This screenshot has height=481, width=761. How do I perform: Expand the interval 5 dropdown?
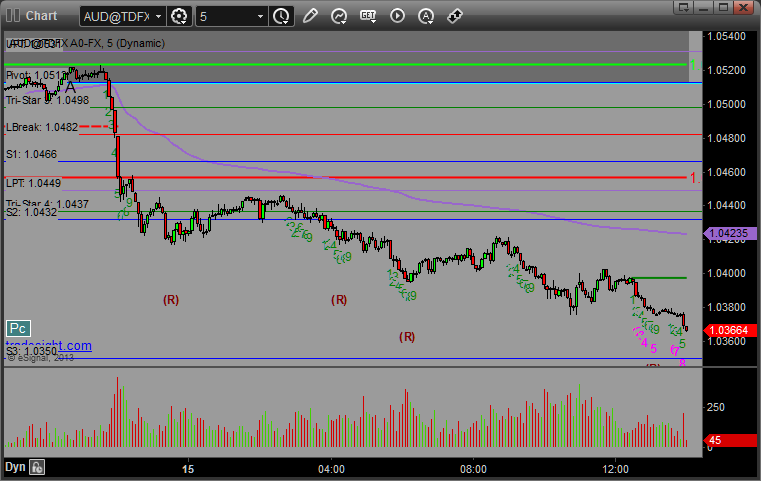point(260,17)
